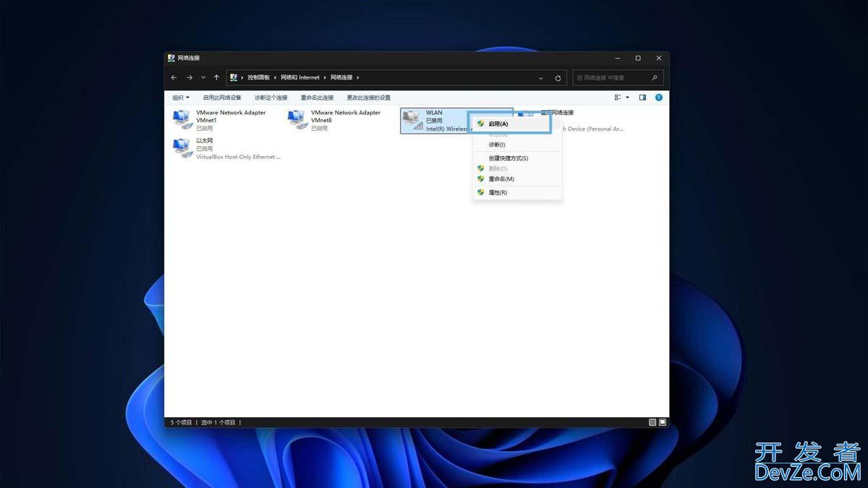Click 启用此网络设备 toolbar button

tap(222, 98)
